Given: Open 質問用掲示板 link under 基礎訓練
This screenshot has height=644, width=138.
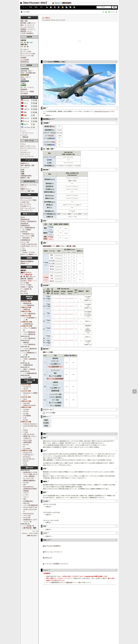Looking at the screenshot, I should coord(25,62).
